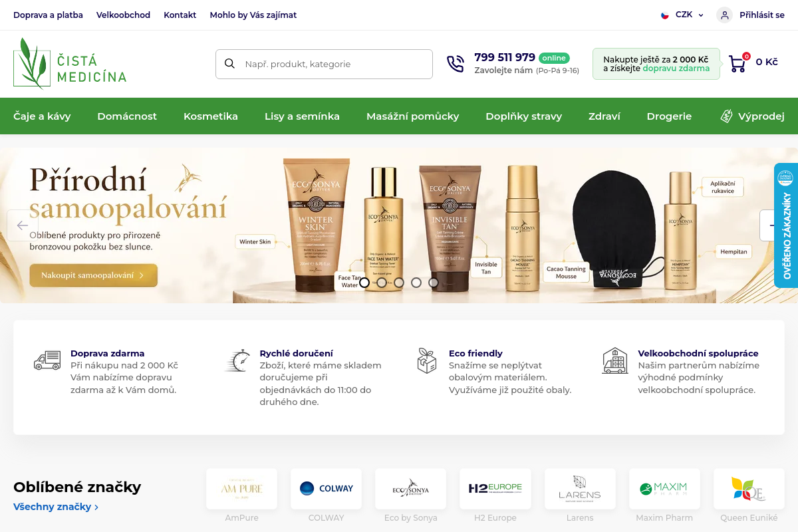
Task: Click the phone handset icon
Action: (456, 64)
